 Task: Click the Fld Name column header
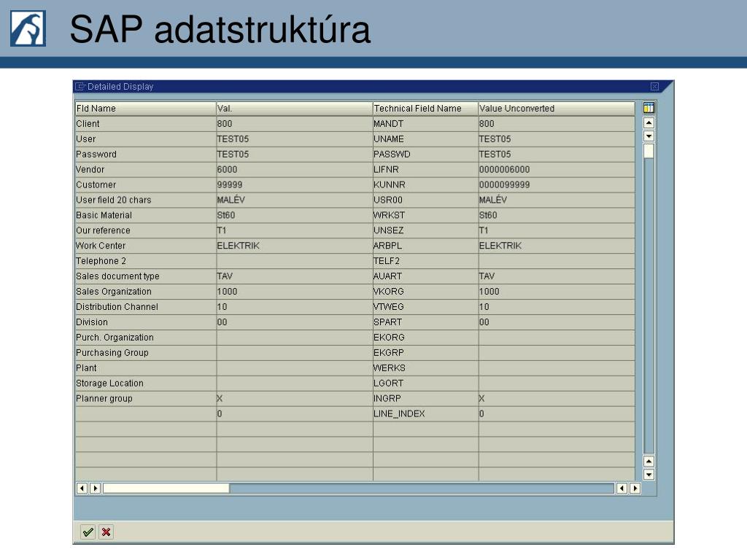145,109
